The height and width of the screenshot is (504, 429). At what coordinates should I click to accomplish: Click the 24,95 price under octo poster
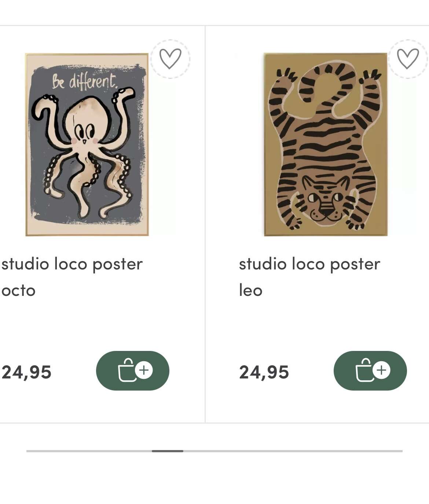tap(26, 372)
